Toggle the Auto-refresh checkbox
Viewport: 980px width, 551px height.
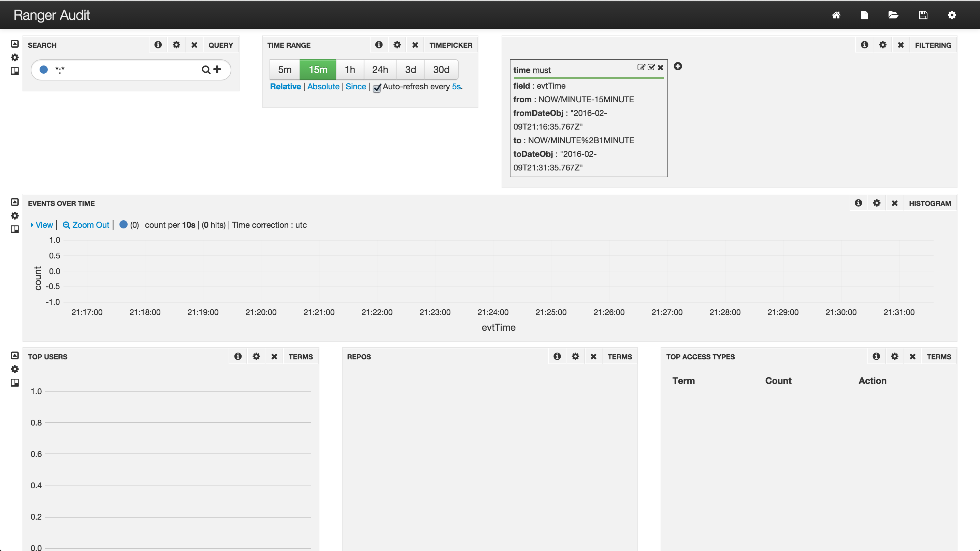pyautogui.click(x=377, y=88)
